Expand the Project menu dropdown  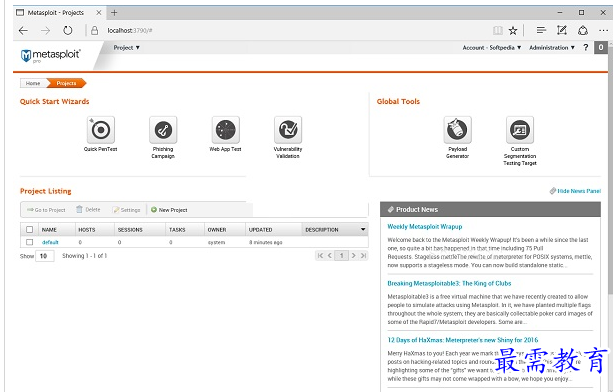click(x=126, y=48)
